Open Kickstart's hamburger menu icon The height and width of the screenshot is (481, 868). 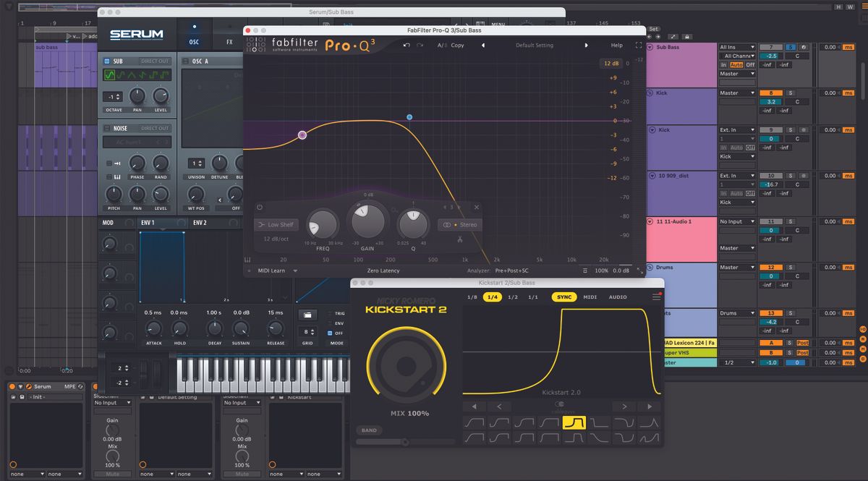click(657, 296)
